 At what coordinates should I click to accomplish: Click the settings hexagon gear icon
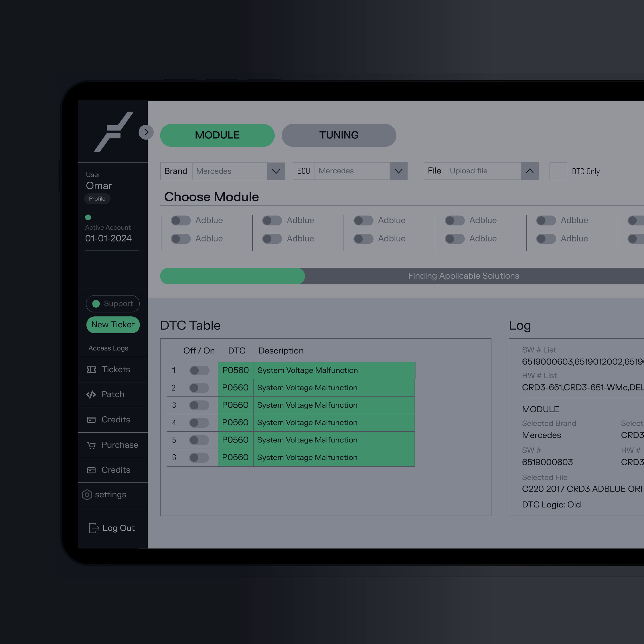point(87,495)
